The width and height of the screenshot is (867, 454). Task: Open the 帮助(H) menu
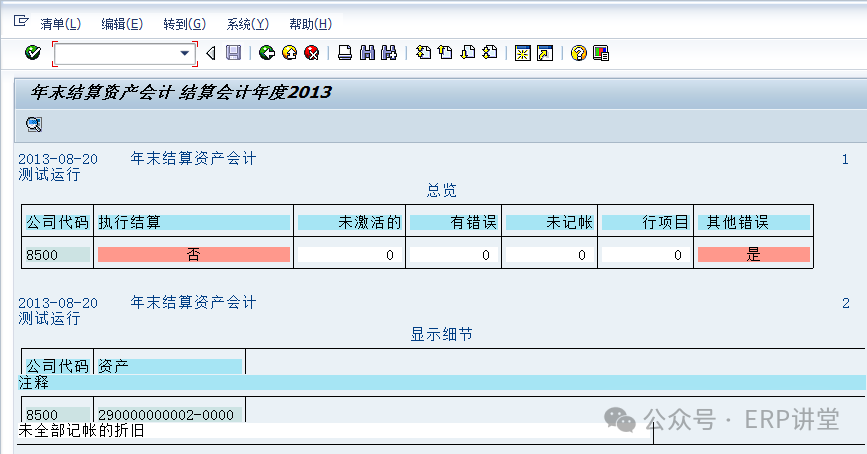pos(310,24)
